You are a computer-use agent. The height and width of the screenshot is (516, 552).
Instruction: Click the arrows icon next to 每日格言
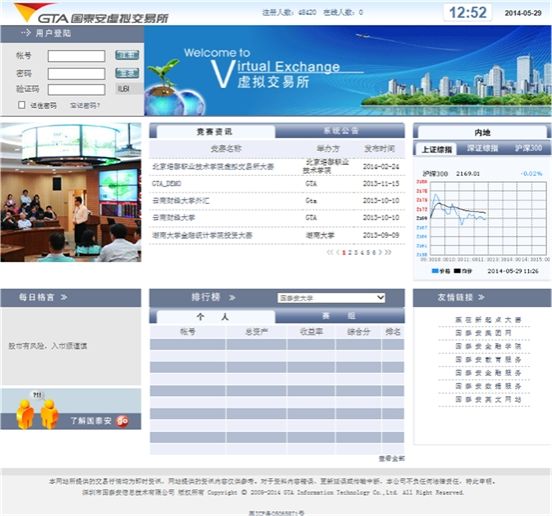(63, 297)
